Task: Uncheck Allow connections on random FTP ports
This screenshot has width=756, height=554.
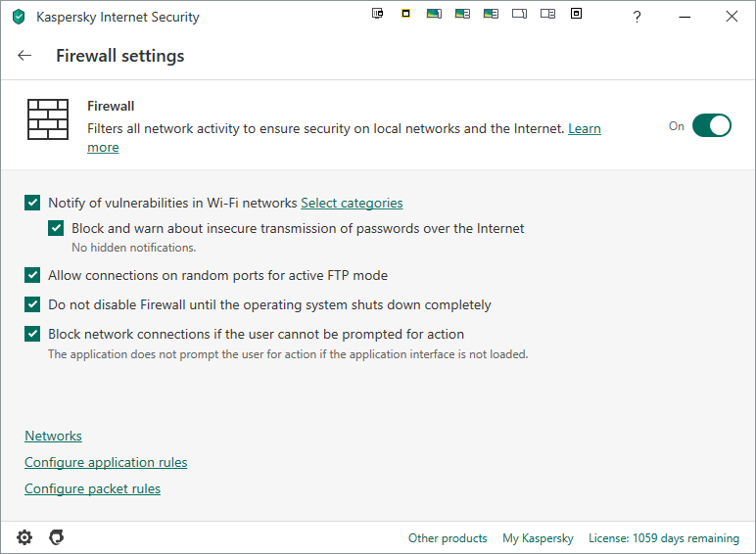Action: pyautogui.click(x=33, y=276)
